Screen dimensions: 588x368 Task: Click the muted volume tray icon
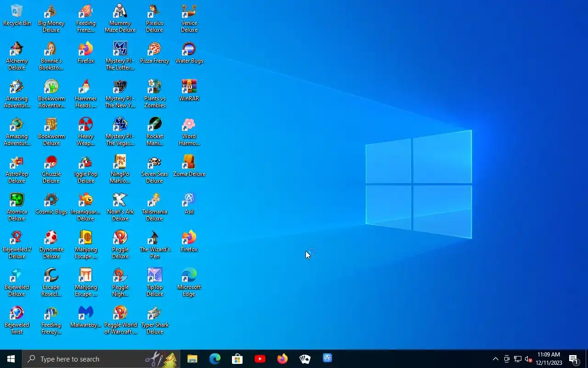pyautogui.click(x=528, y=359)
